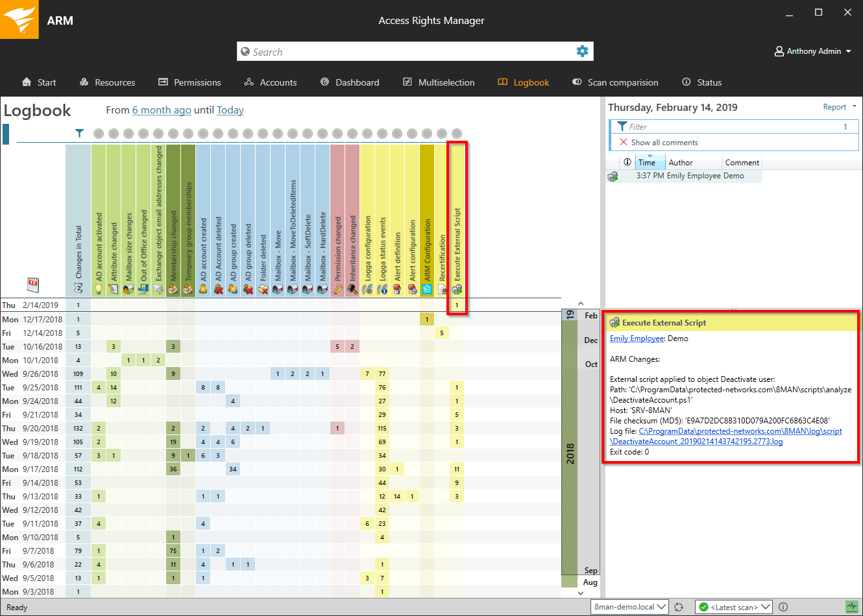Open the Dashboard tab

[350, 82]
